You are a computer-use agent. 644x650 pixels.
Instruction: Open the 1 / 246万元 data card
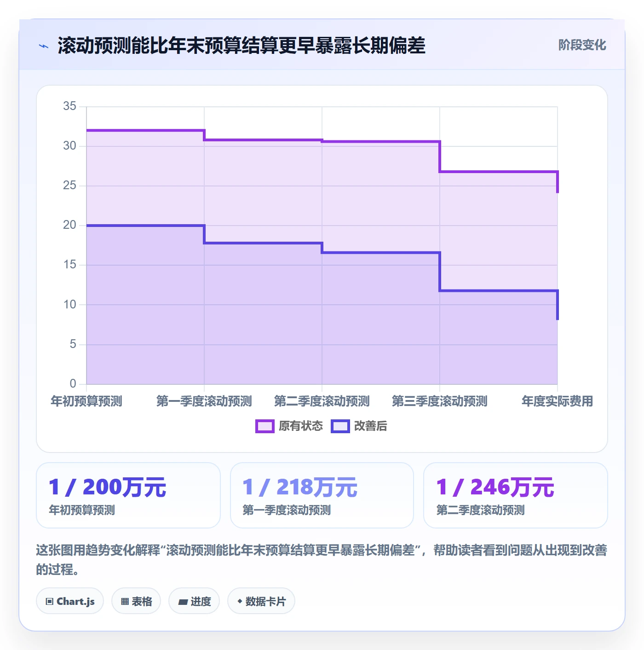[x=516, y=495]
